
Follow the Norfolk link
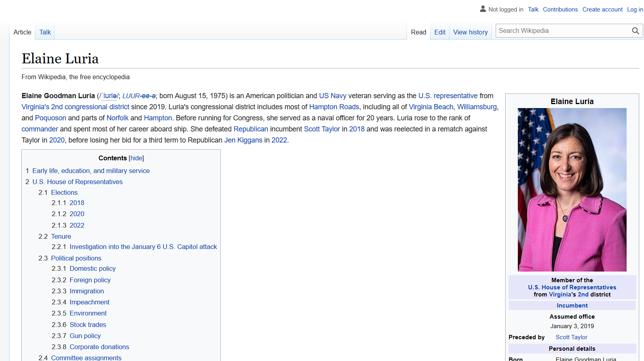click(117, 118)
